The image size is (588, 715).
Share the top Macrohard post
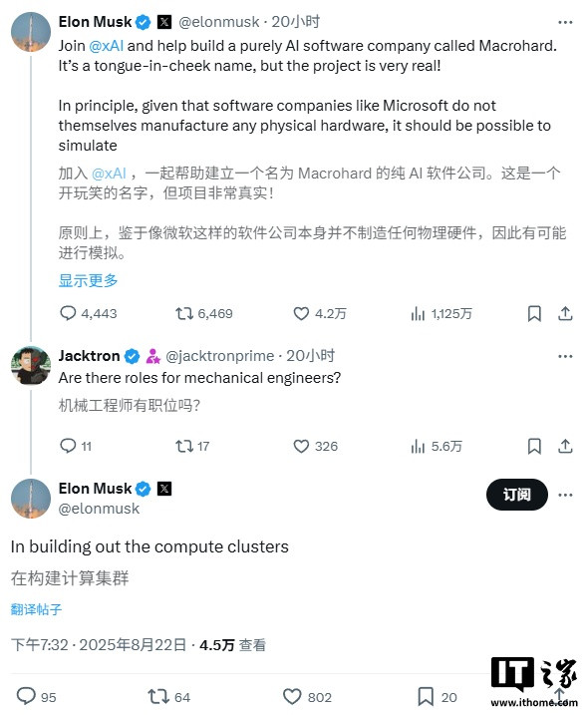pos(565,313)
